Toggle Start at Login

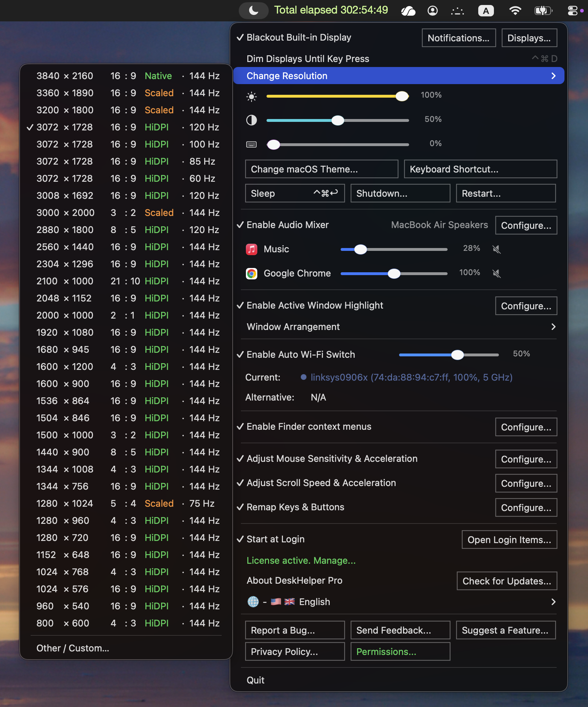pyautogui.click(x=270, y=539)
